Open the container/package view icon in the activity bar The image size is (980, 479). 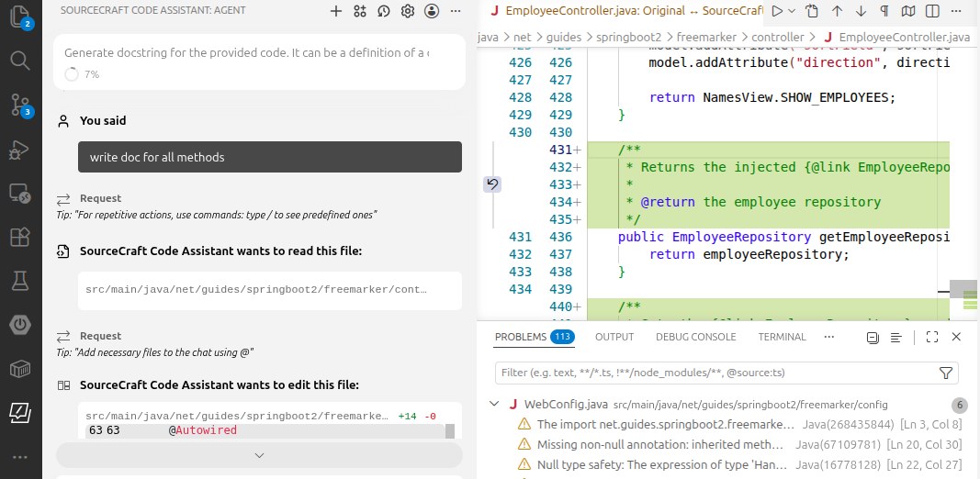20,369
